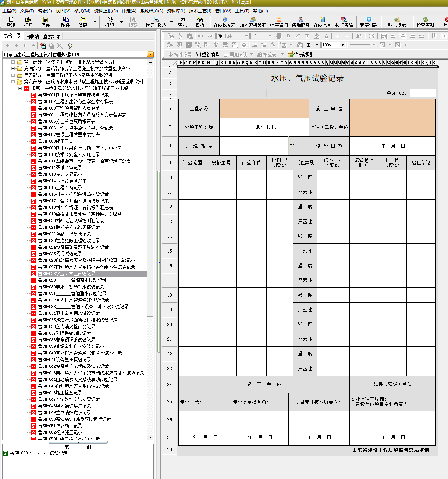This screenshot has width=448, height=479.
Task: Open the 账号登录 account login
Action: click(x=397, y=22)
